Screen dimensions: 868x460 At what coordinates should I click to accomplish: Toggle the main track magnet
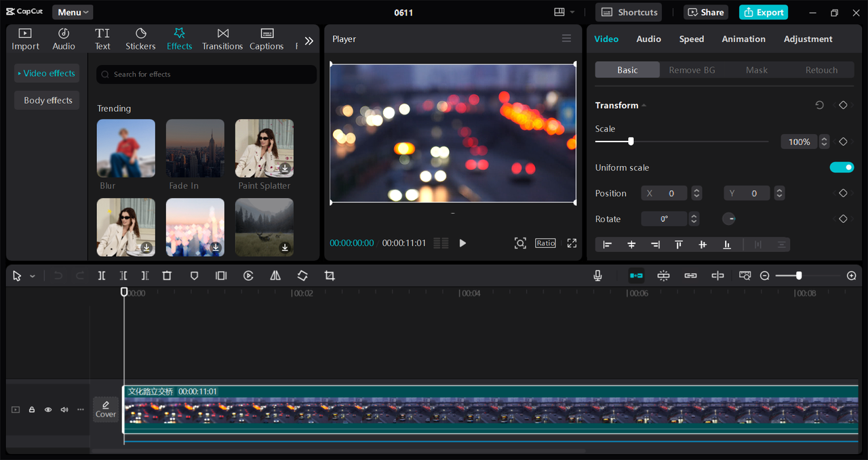[636, 276]
